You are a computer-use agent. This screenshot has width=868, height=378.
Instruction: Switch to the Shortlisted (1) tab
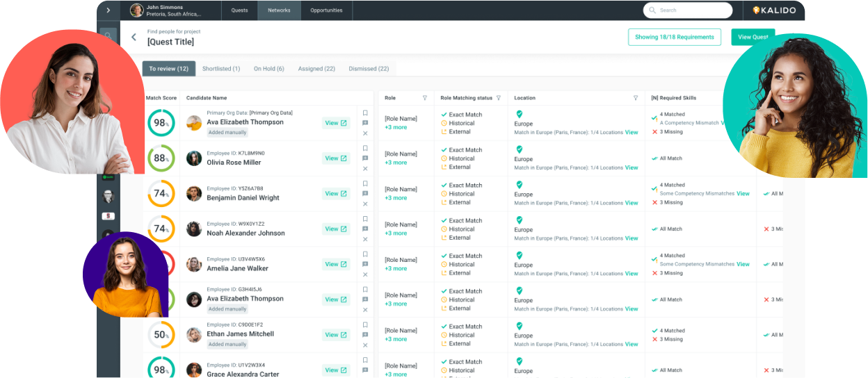click(x=221, y=69)
